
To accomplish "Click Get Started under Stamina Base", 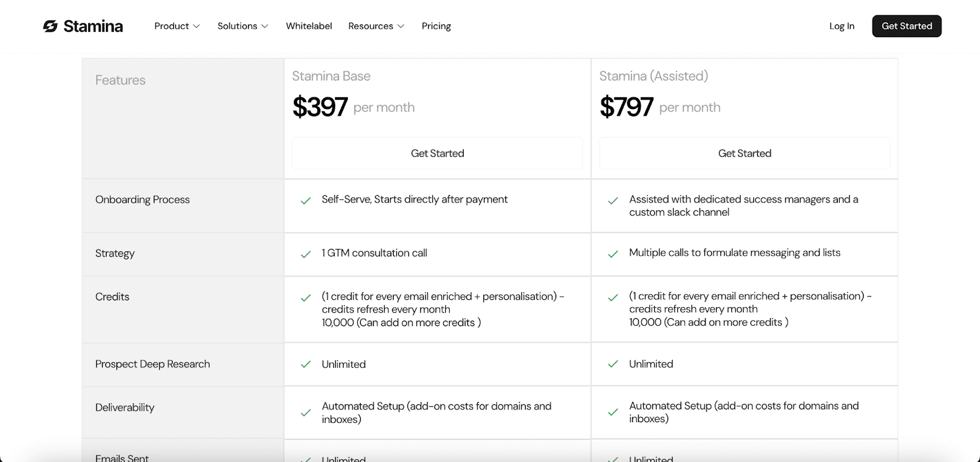I will [x=437, y=154].
